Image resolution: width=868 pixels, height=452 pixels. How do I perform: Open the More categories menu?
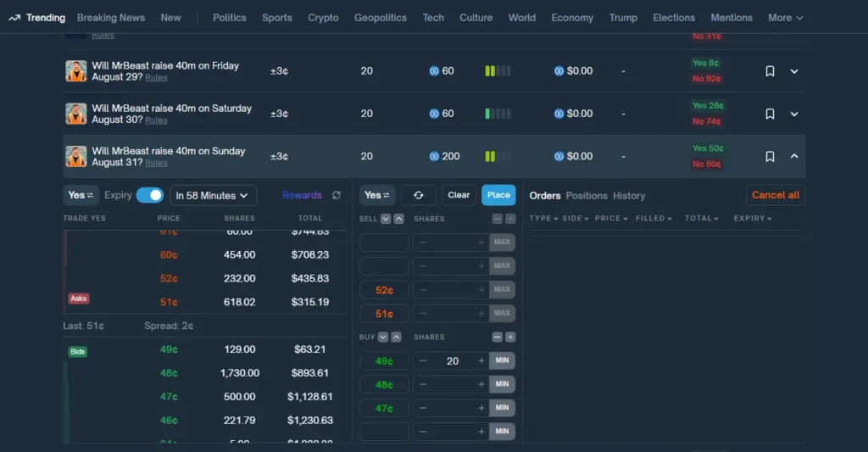(x=785, y=18)
